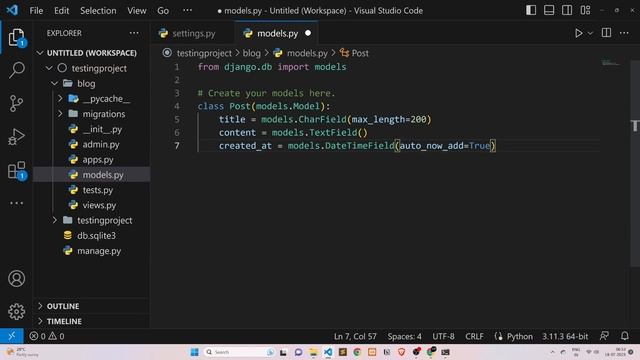Viewport: 640px width, 360px height.
Task: Open the Search view in activity bar
Action: point(16,70)
